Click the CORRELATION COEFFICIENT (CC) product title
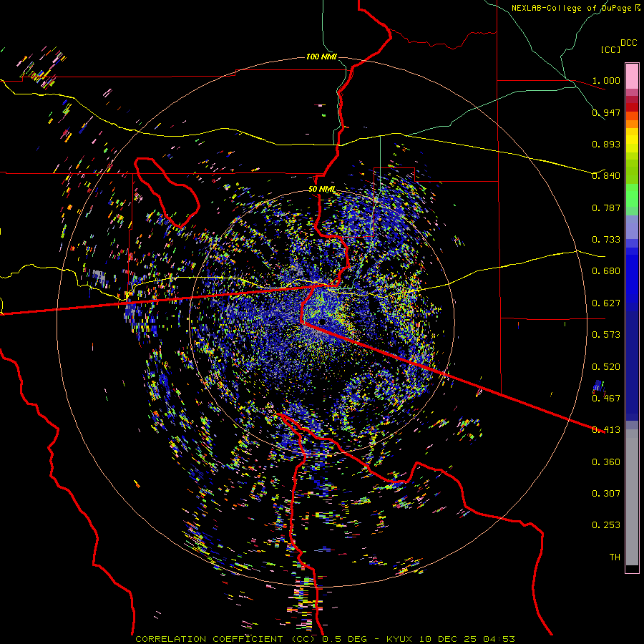Viewport: 644px width, 644px height. (225, 639)
